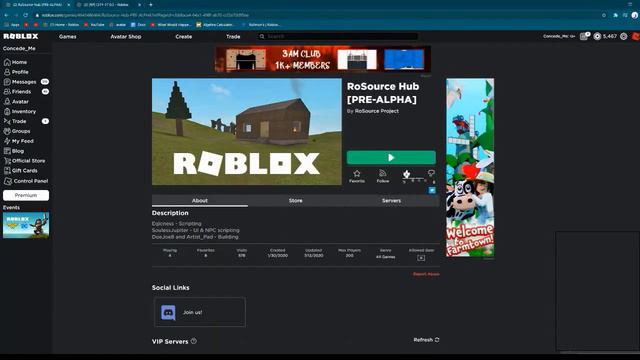Open the settings gear in the navbar
The width and height of the screenshot is (640, 360).
[623, 36]
